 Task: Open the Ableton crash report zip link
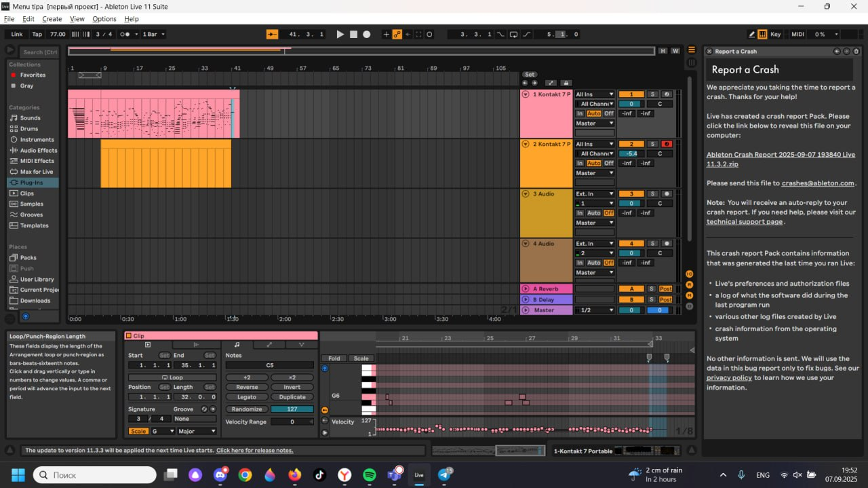[781, 159]
